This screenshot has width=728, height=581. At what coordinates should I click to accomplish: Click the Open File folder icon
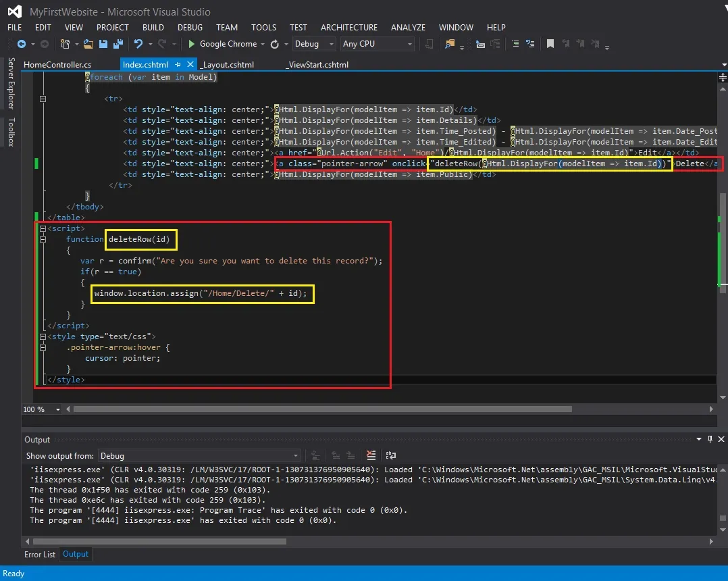click(x=88, y=44)
